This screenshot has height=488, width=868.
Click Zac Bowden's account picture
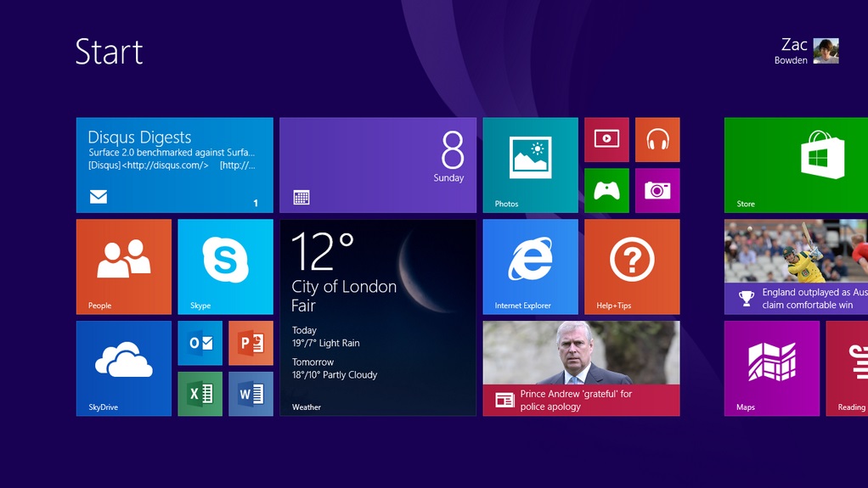tap(826, 51)
